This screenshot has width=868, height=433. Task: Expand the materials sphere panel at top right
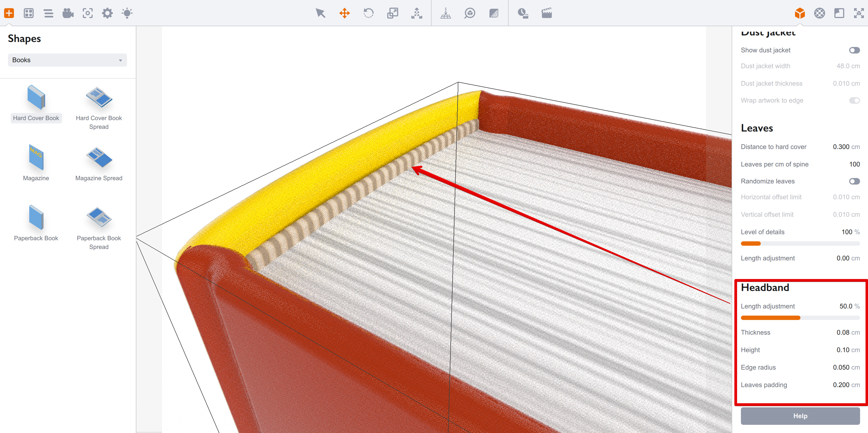(x=819, y=13)
